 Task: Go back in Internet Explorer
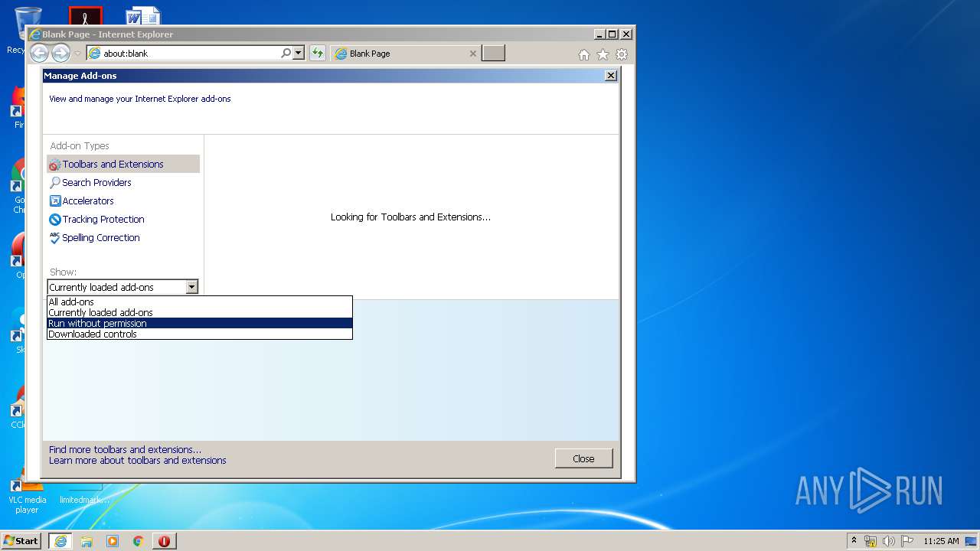click(x=40, y=53)
